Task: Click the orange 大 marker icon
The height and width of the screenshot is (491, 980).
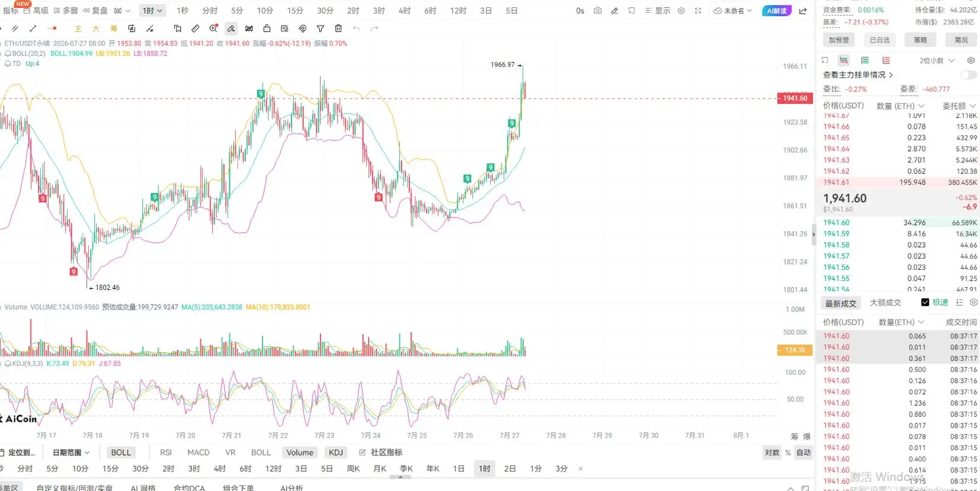Action: coord(95,28)
